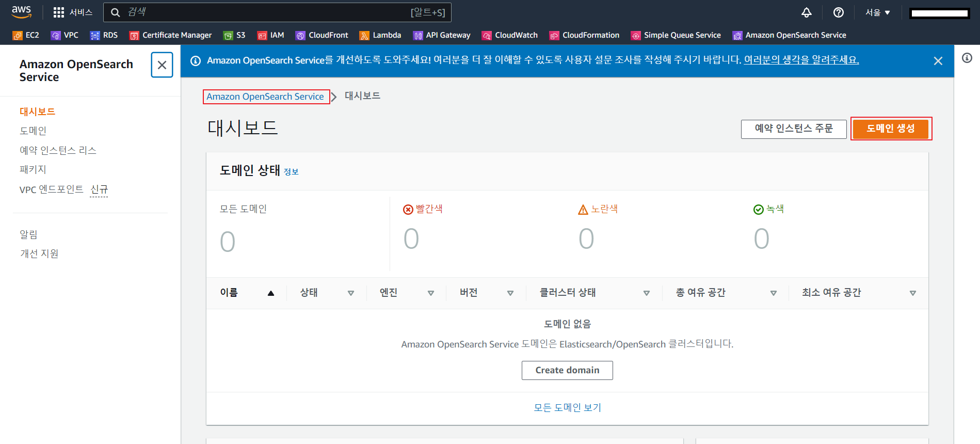Click the 대시보드 breadcrumb text

[362, 96]
